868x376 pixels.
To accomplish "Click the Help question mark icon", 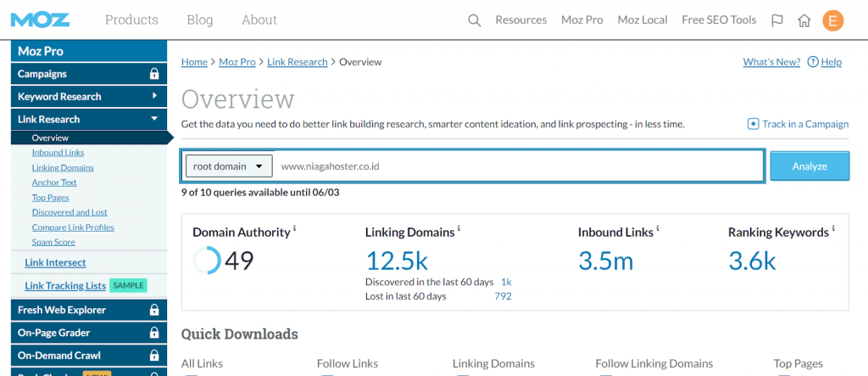I will point(813,62).
